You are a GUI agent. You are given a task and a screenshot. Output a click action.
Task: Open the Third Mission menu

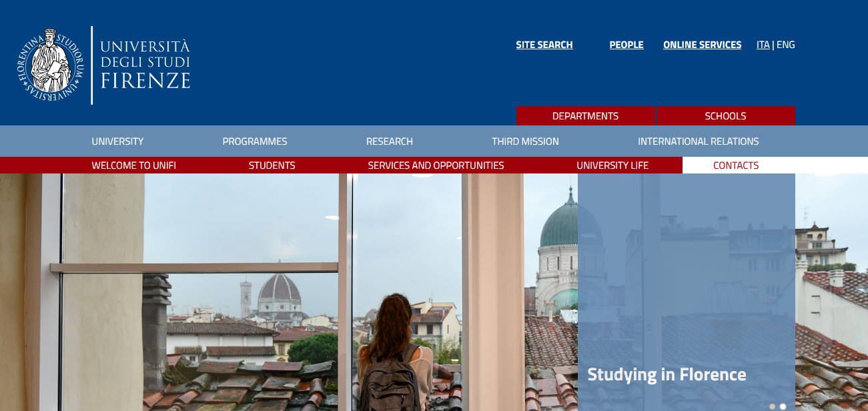point(526,141)
